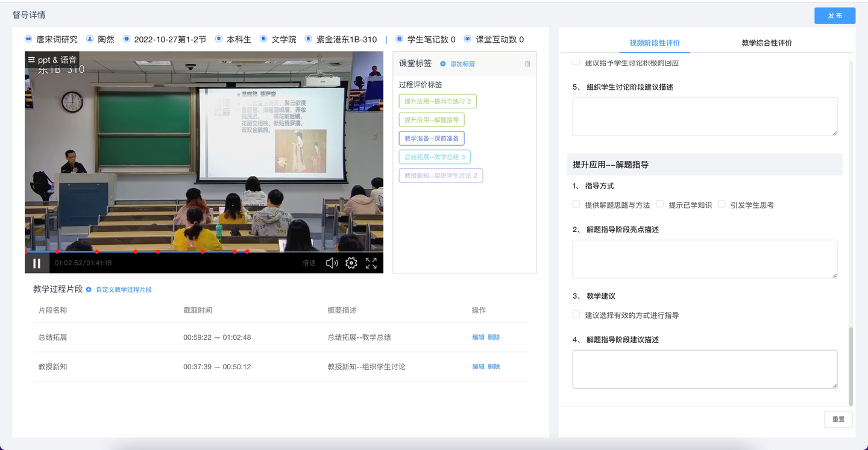Check the 提供解题思路与方法 checkbox
The height and width of the screenshot is (450, 868).
[x=576, y=205]
